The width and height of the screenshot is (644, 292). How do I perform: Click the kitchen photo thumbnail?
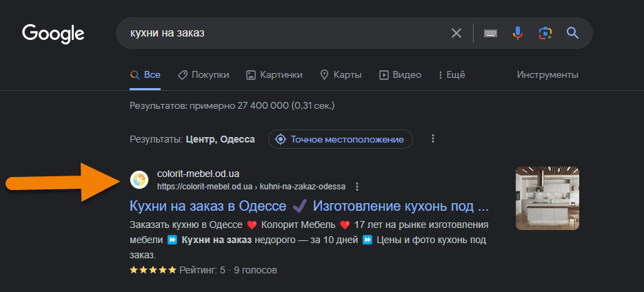(547, 198)
